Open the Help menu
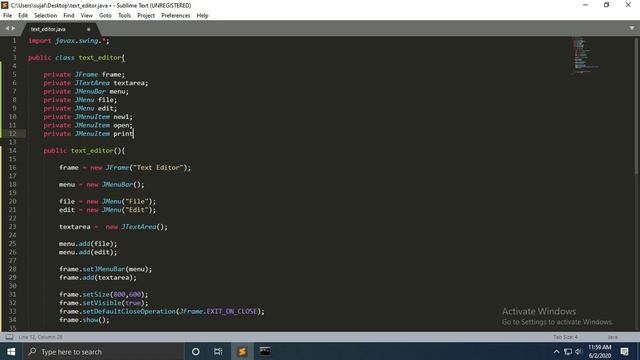 click(202, 16)
